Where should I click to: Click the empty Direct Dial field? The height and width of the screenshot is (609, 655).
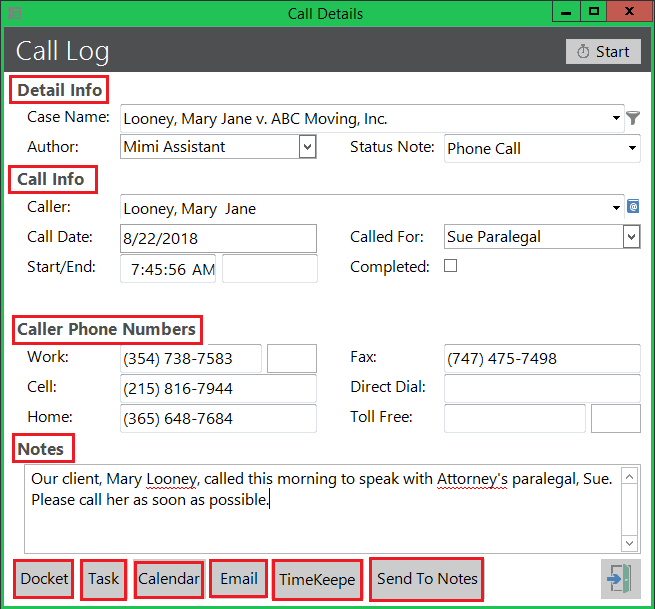point(542,388)
